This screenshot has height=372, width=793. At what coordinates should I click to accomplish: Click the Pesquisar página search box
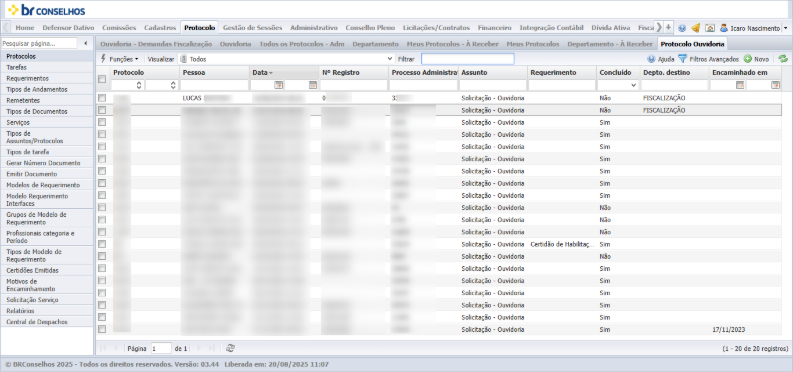[x=39, y=43]
